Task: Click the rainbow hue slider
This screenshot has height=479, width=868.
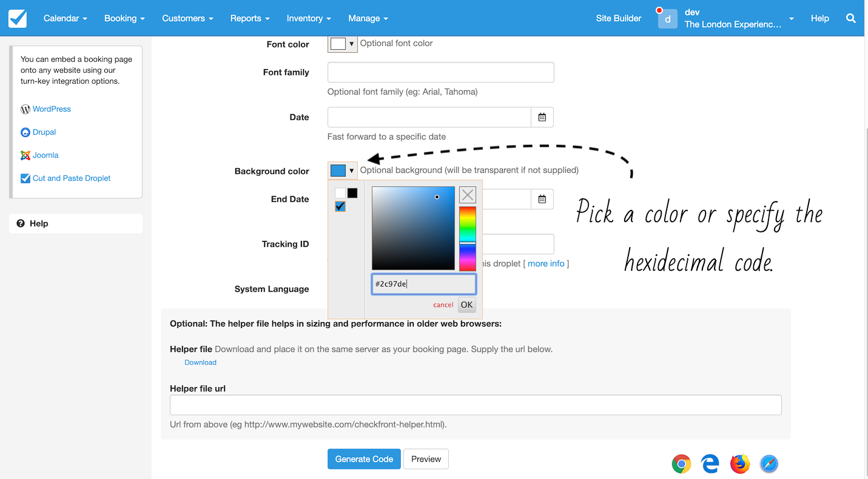Action: click(x=468, y=239)
